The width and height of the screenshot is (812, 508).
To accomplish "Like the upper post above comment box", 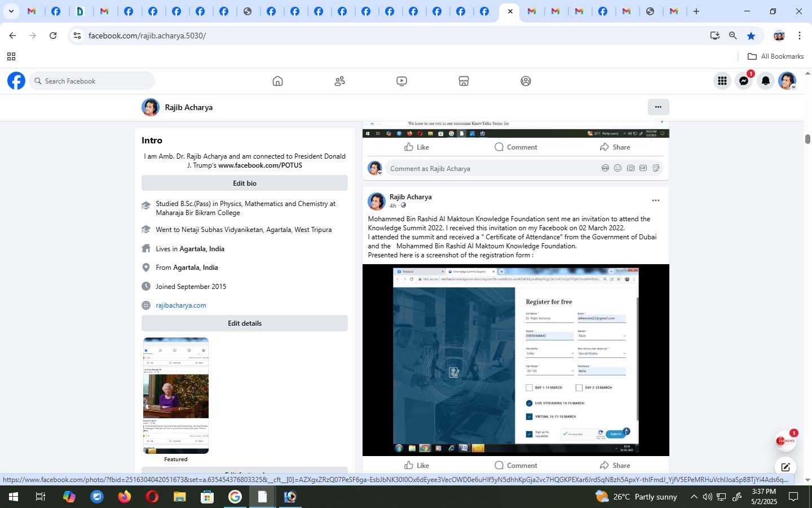I will coord(417,147).
